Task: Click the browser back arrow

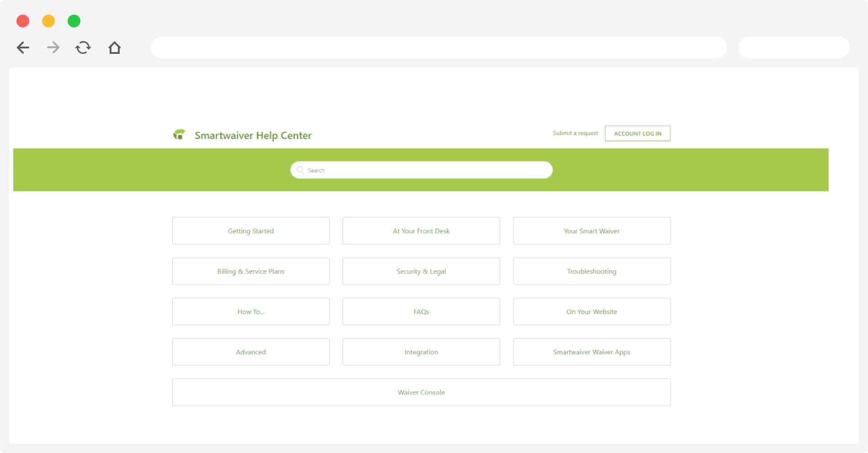Action: coord(22,47)
